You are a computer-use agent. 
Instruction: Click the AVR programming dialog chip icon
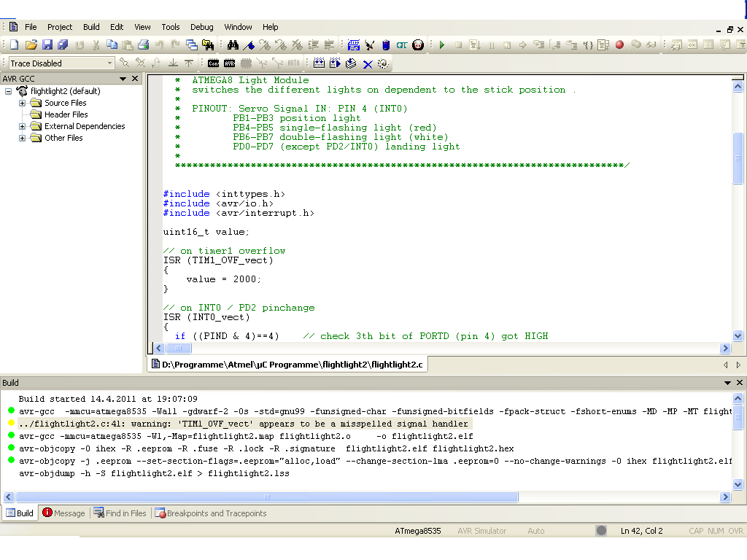point(230,63)
